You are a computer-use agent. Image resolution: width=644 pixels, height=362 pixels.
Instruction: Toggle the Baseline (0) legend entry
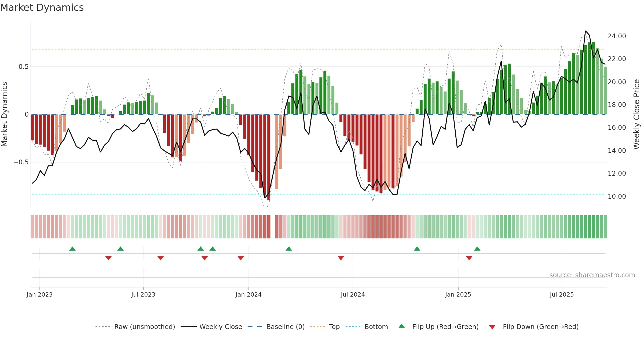tap(276, 327)
